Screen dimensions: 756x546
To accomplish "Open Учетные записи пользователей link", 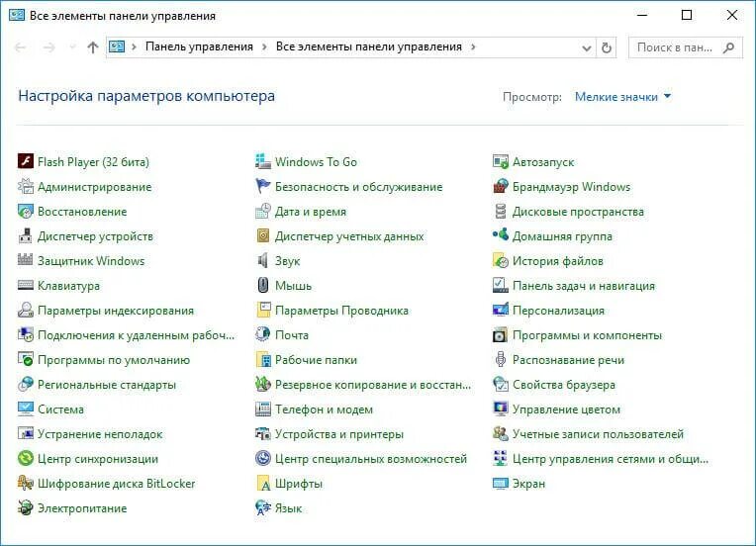I will point(598,434).
